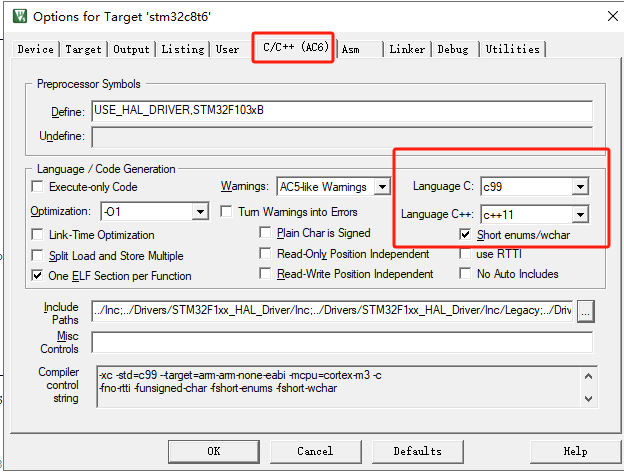Enable Read-Only Position Independent

tap(265, 253)
